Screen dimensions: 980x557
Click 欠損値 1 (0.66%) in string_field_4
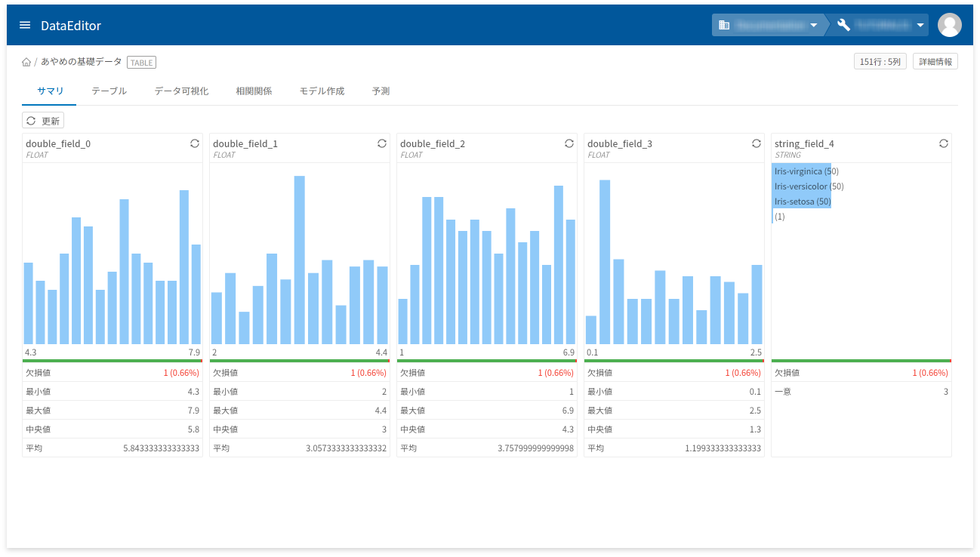(929, 373)
